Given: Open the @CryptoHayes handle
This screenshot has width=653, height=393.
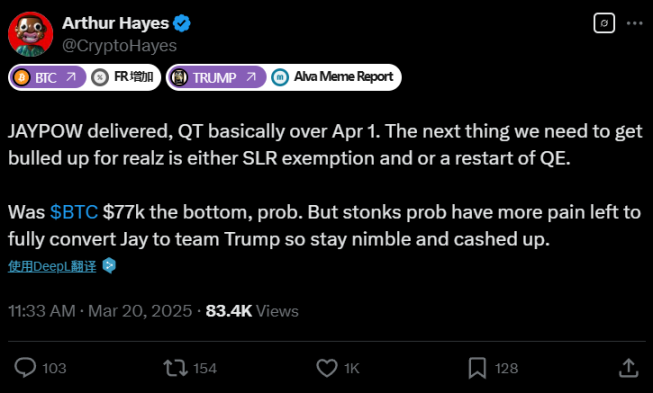Looking at the screenshot, I should [120, 45].
